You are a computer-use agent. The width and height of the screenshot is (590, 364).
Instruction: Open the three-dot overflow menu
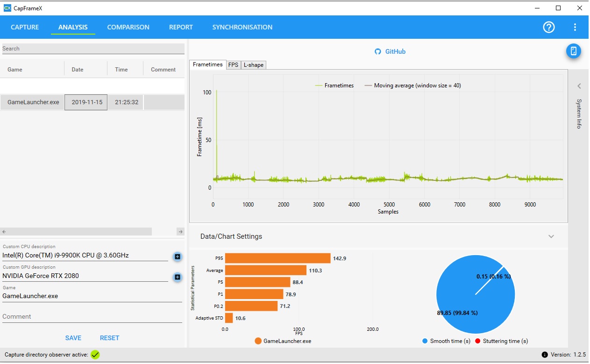click(x=575, y=27)
